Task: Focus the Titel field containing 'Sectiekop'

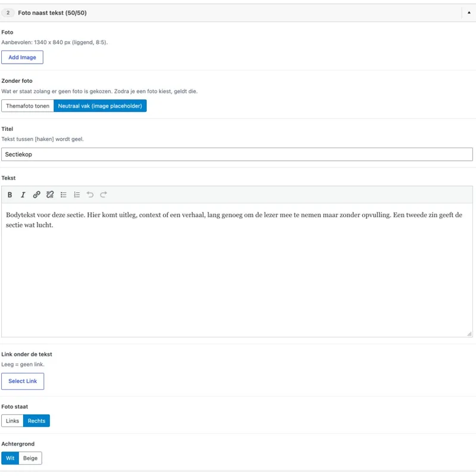Action: (237, 155)
